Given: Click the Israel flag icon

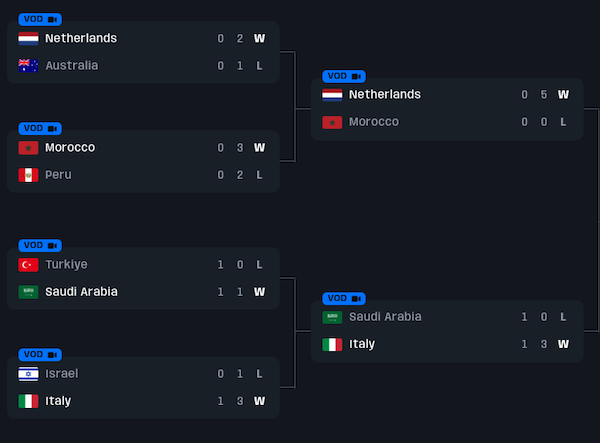Looking at the screenshot, I should coord(28,374).
